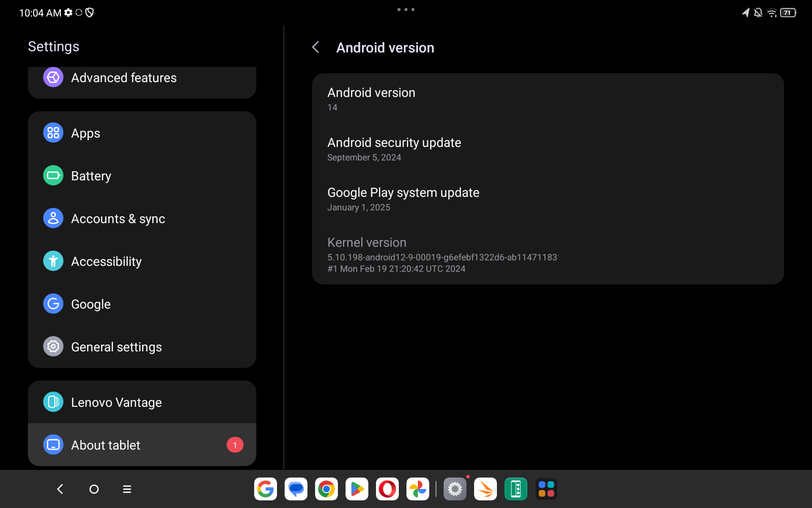812x508 pixels.
Task: Launch Opera browser from taskbar
Action: (387, 489)
